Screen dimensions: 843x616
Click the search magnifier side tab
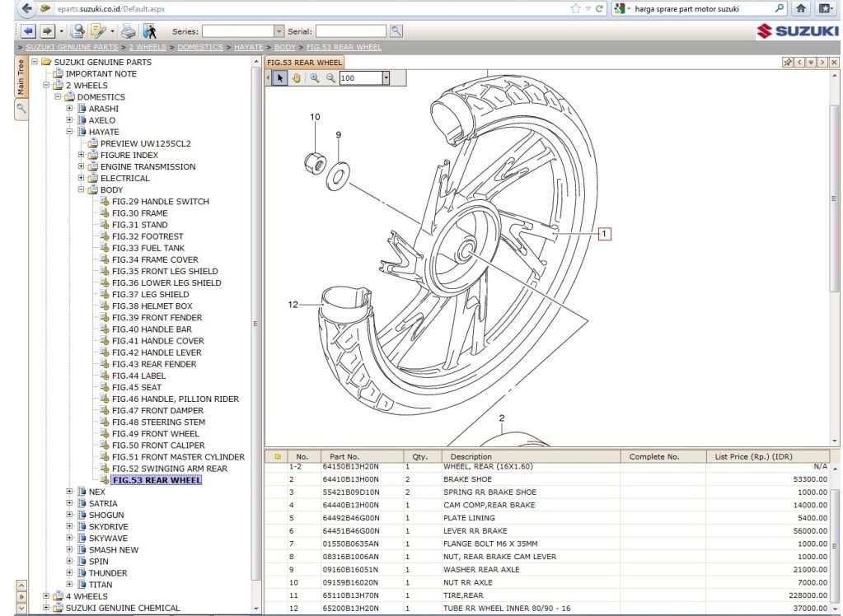21,109
